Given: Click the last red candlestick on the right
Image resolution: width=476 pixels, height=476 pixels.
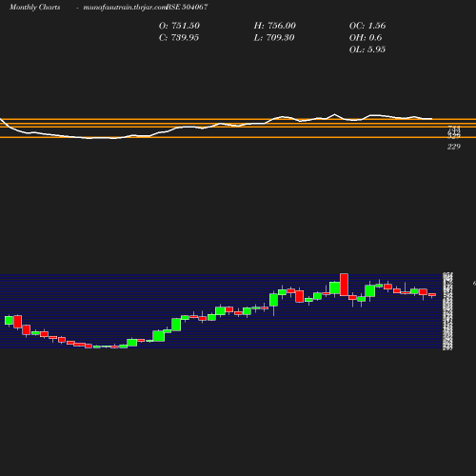Looking at the screenshot, I should (432, 295).
